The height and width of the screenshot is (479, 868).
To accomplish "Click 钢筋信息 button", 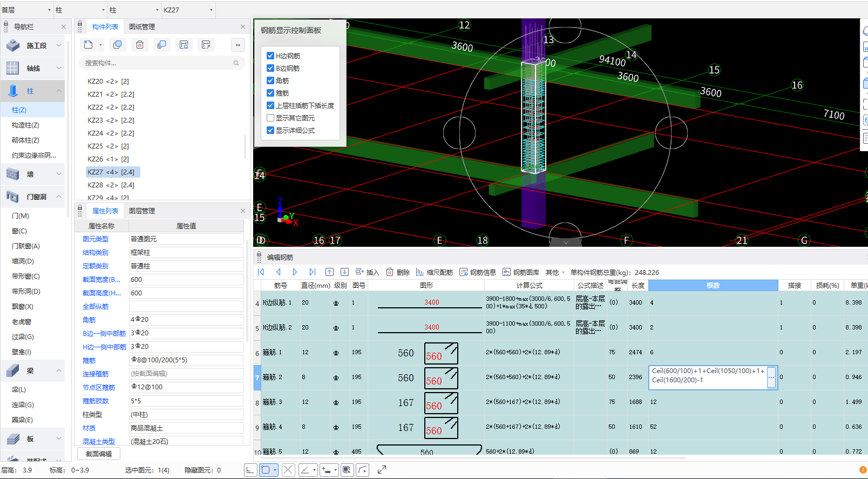I will click(478, 272).
